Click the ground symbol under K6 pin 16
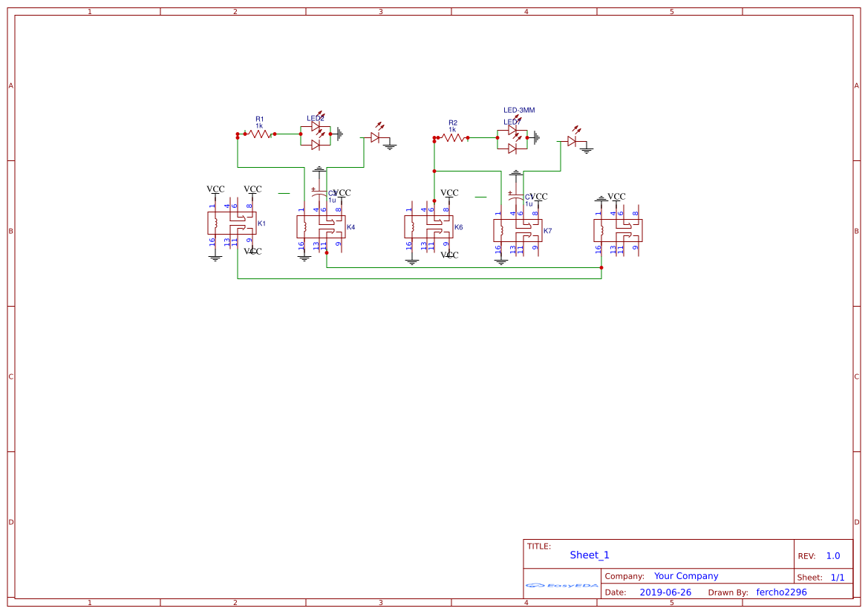The image size is (868, 614). tap(412, 261)
